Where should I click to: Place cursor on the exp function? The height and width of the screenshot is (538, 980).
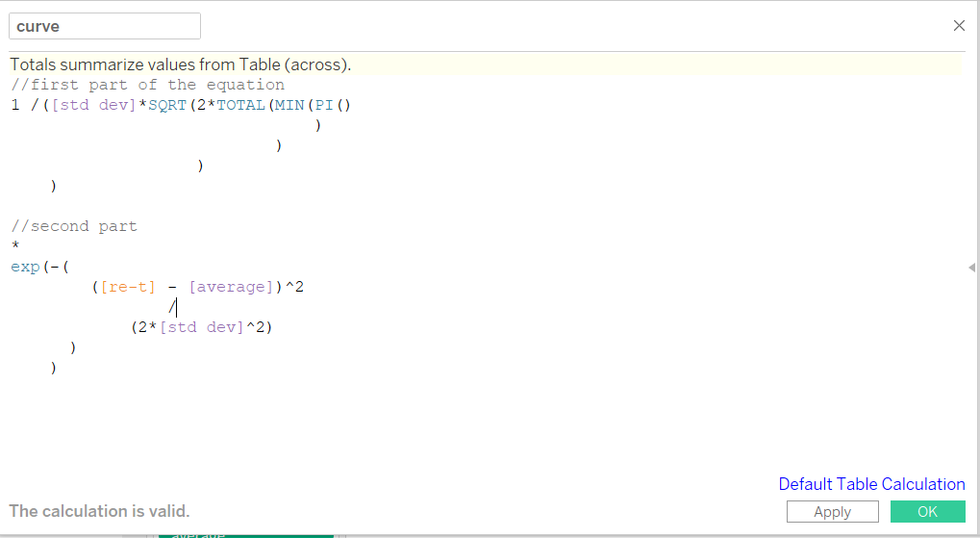coord(25,267)
